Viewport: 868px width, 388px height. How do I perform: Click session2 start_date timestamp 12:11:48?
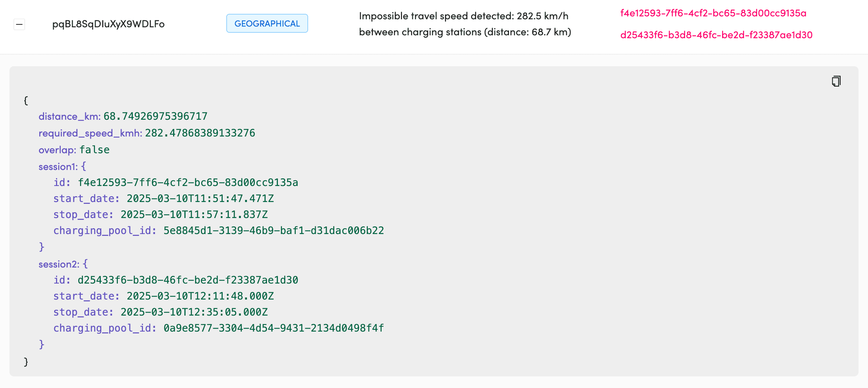[200, 296]
